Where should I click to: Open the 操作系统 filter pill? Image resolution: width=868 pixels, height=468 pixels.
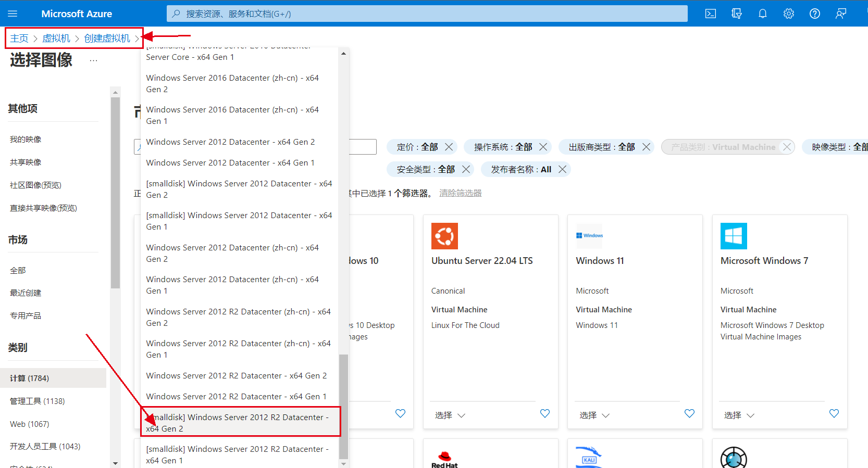503,147
